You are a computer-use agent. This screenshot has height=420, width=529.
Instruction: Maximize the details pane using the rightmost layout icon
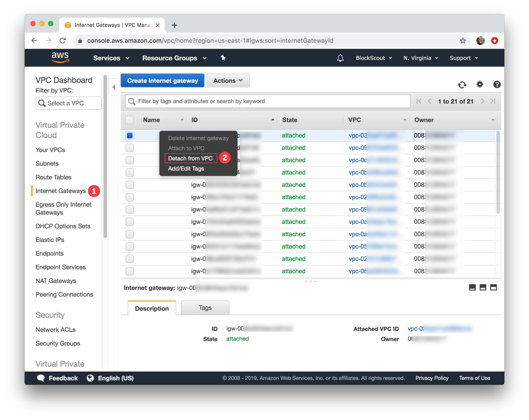point(493,287)
